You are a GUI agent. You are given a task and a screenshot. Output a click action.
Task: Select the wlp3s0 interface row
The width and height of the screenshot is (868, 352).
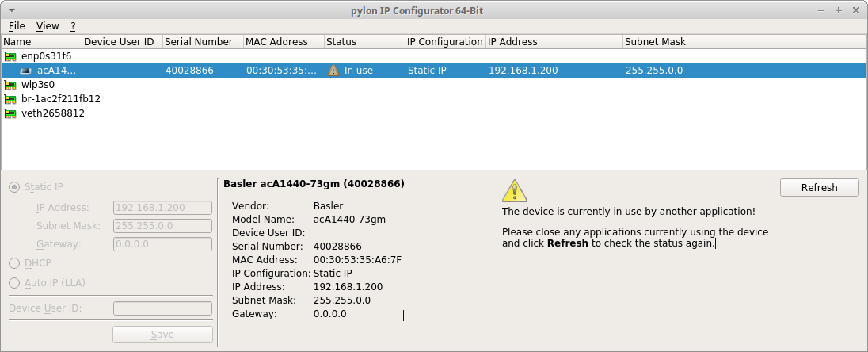point(434,85)
